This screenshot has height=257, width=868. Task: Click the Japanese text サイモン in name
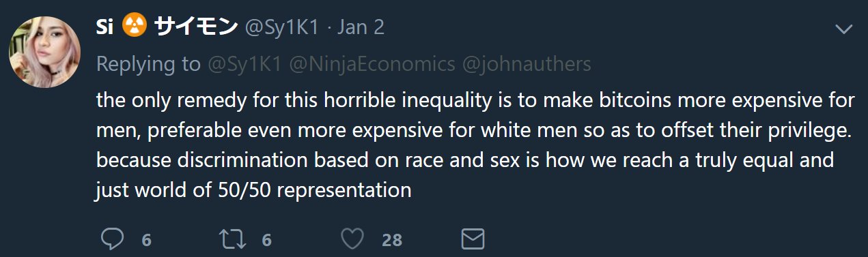(193, 27)
